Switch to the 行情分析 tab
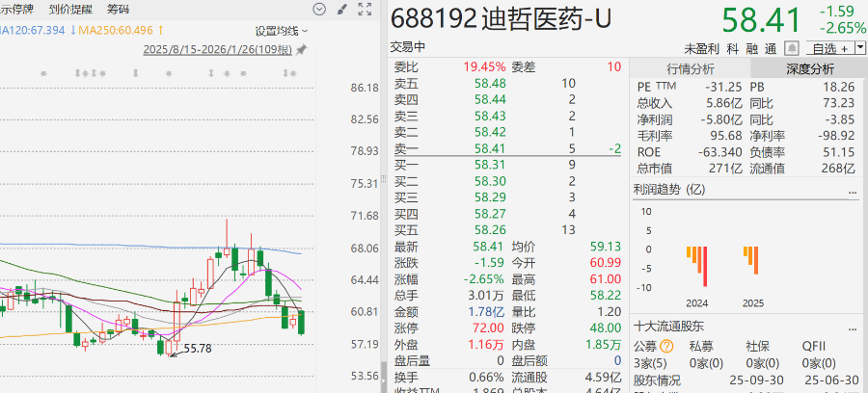The width and height of the screenshot is (868, 393). click(x=690, y=68)
